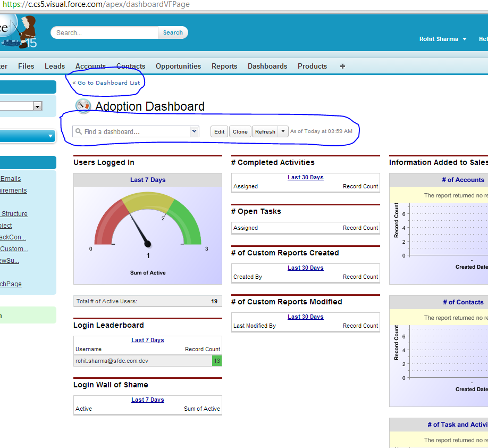Go to the Reports tab
Image resolution: width=488 pixels, height=448 pixels.
tap(224, 67)
